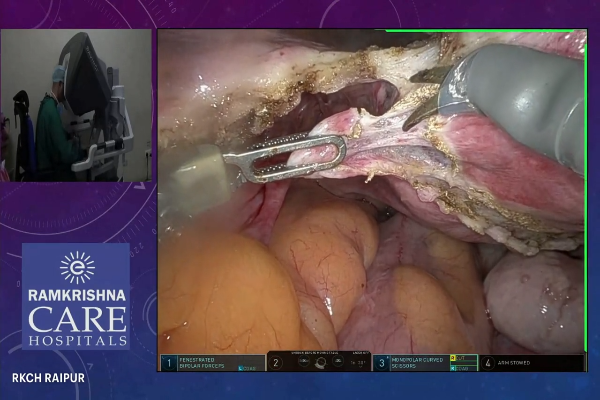Viewport: 600px width, 400px height.
Task: Open the operating room camera inset video
Action: [x=76, y=106]
